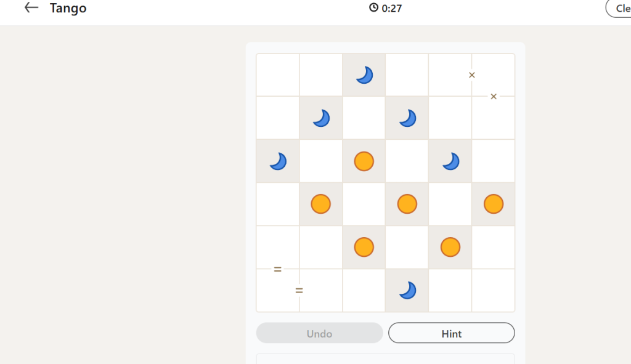Select the sun in the rightmost column
631x364 pixels.
click(494, 204)
